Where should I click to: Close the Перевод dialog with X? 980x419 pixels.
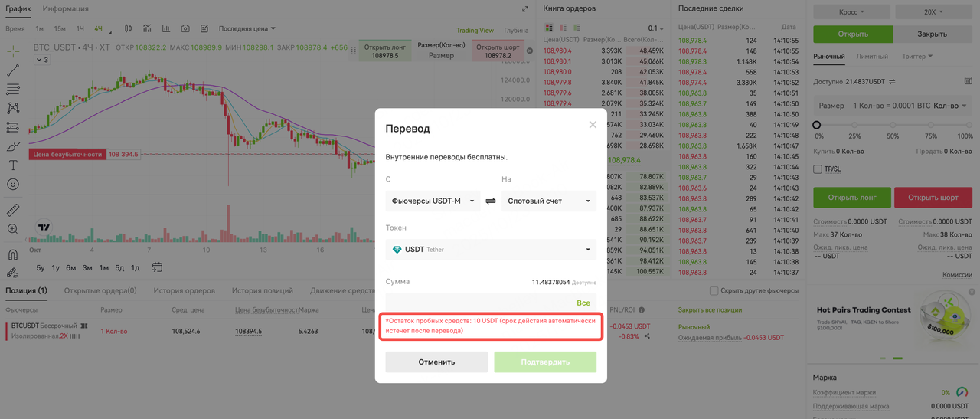point(593,124)
